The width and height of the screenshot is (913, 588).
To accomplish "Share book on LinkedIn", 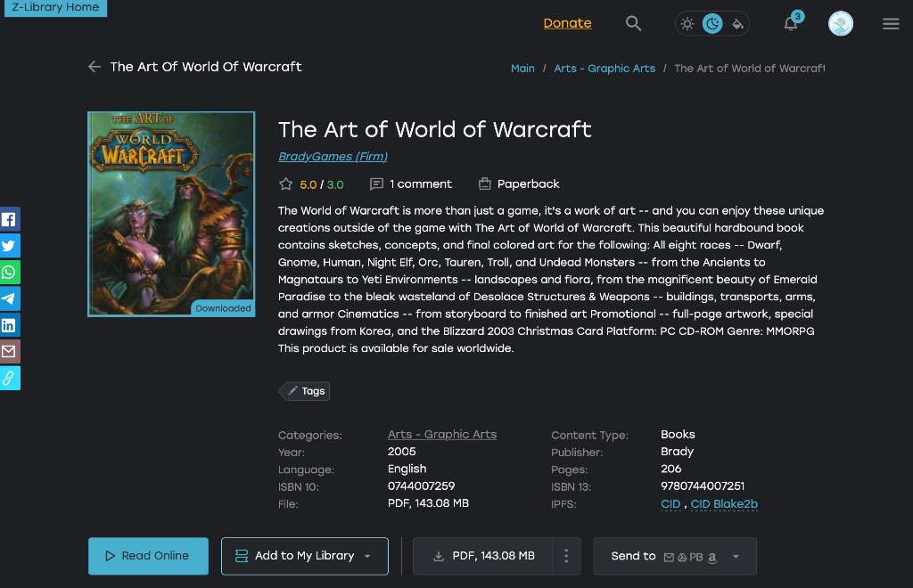I will click(x=9, y=325).
